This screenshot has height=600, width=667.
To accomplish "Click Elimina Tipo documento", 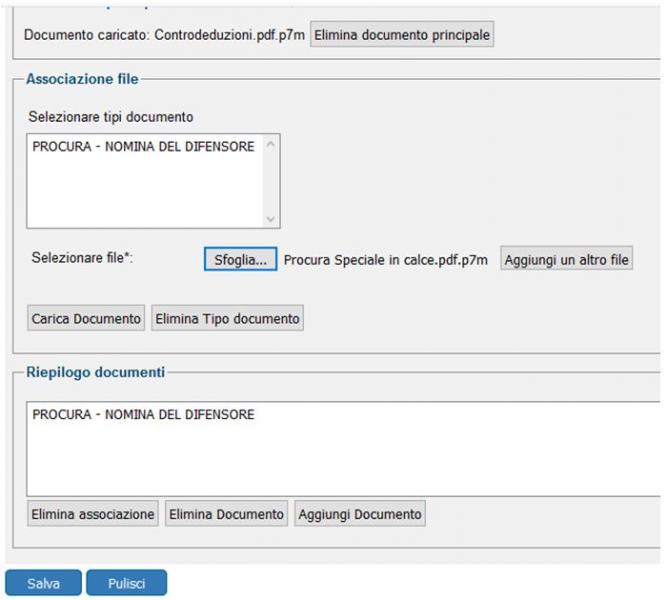I will tap(227, 318).
